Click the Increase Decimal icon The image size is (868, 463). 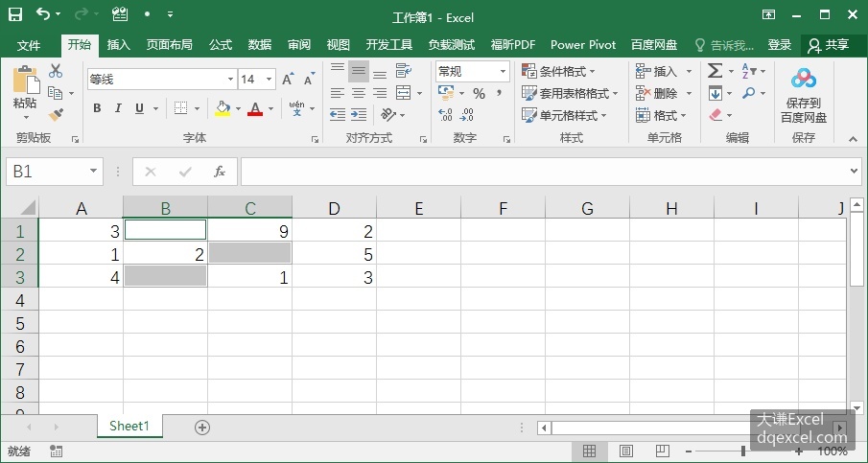pyautogui.click(x=445, y=114)
